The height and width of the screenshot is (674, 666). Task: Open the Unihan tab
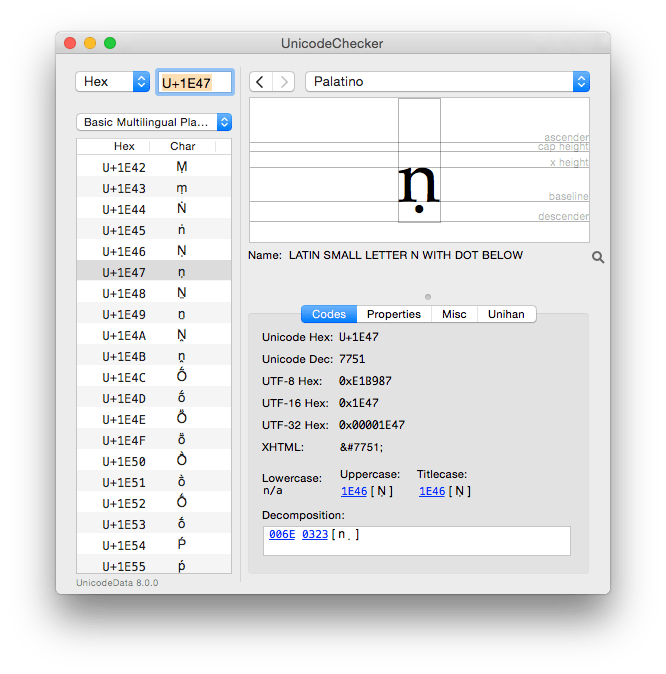pyautogui.click(x=507, y=314)
